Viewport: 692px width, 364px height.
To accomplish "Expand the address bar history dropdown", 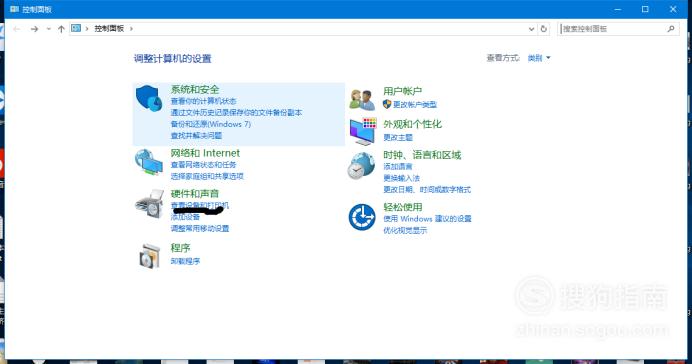I will pos(531,29).
